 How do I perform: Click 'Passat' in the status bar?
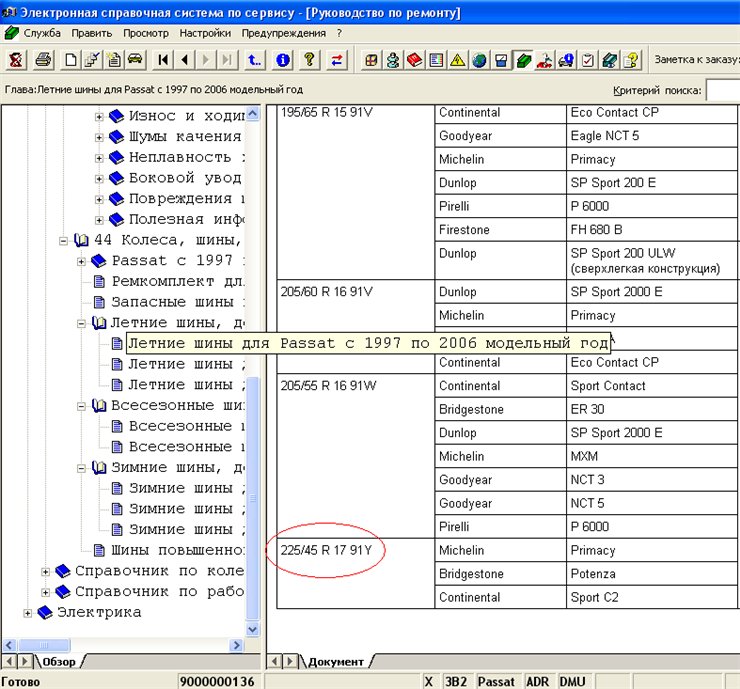[496, 682]
